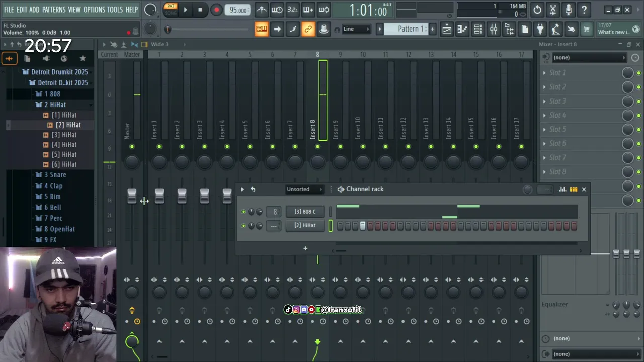Screen dimensions: 644x362
Task: Open the Piano roll from the toolbar
Action: [462, 29]
